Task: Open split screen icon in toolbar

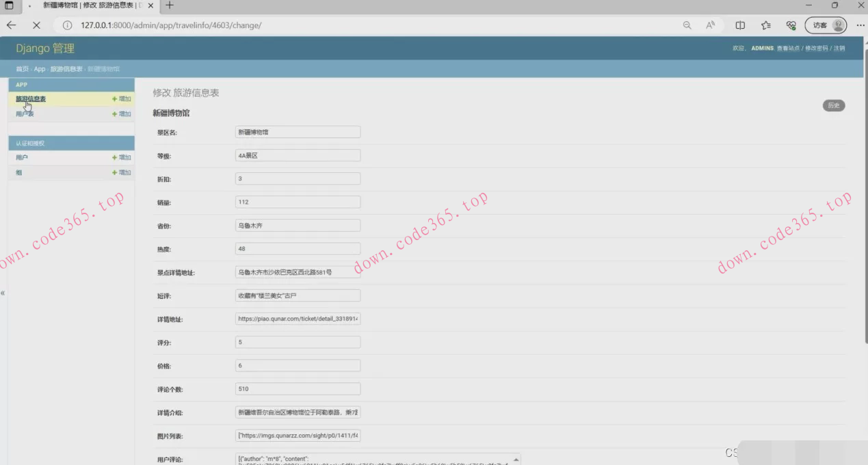Action: tap(740, 25)
